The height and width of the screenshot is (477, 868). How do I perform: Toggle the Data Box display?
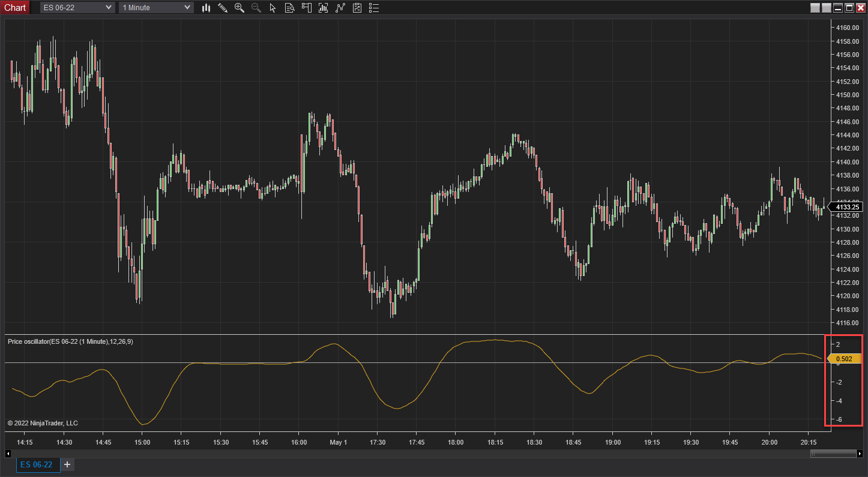point(290,7)
